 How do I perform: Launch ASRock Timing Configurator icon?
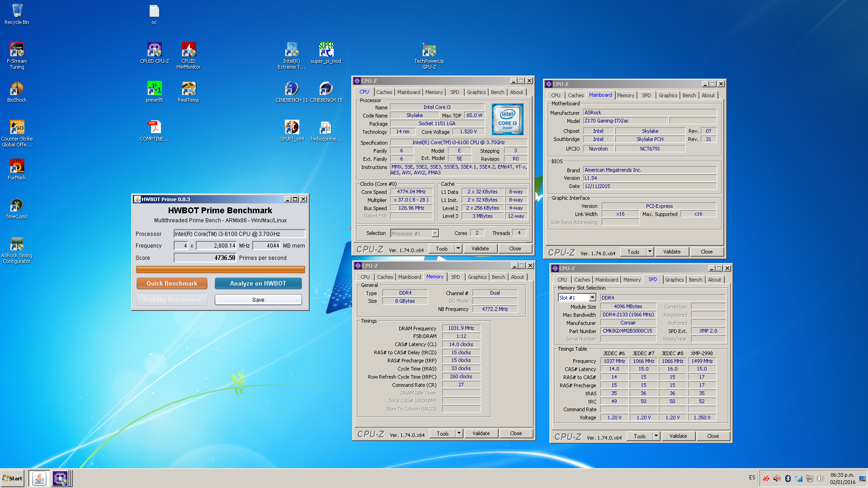pos(17,250)
